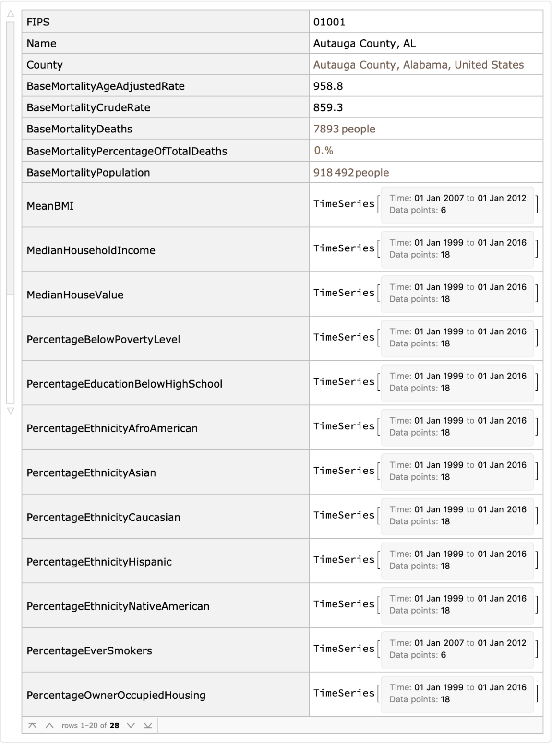
Task: Jump to the first rows of the dataset
Action: point(32,725)
